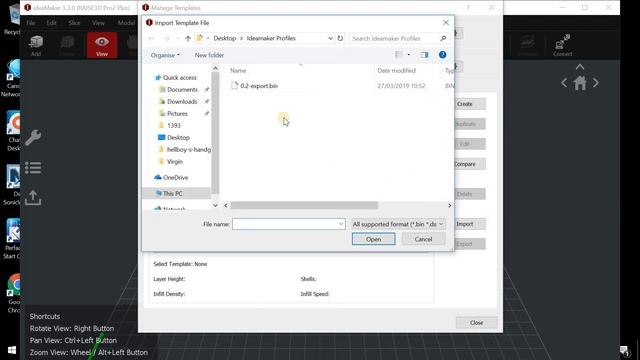Screen dimensions: 640x360
Task: Close the Manage Templates window via Close
Action: tap(476, 322)
